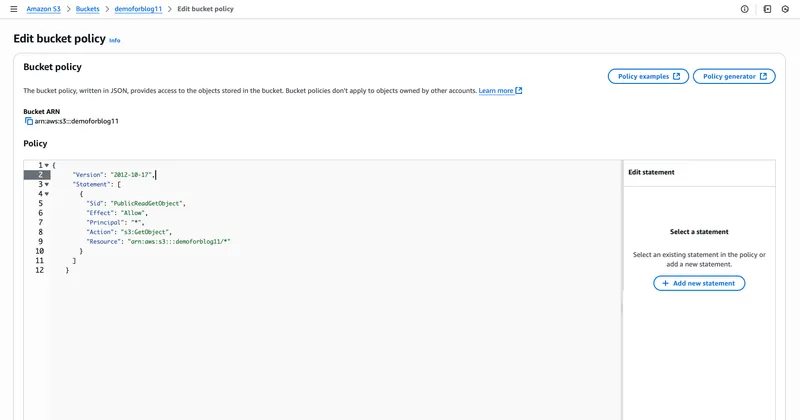Click the plus icon on Add new statement
Screen dimensions: 800x420
[x=666, y=284]
